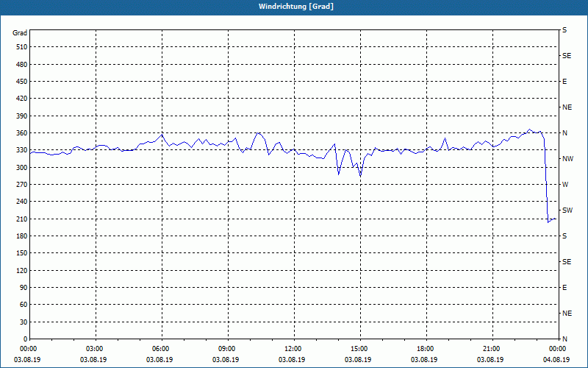Click the 00:00 label above the 04.08.19 date
This screenshot has height=368, width=588.
559,349
